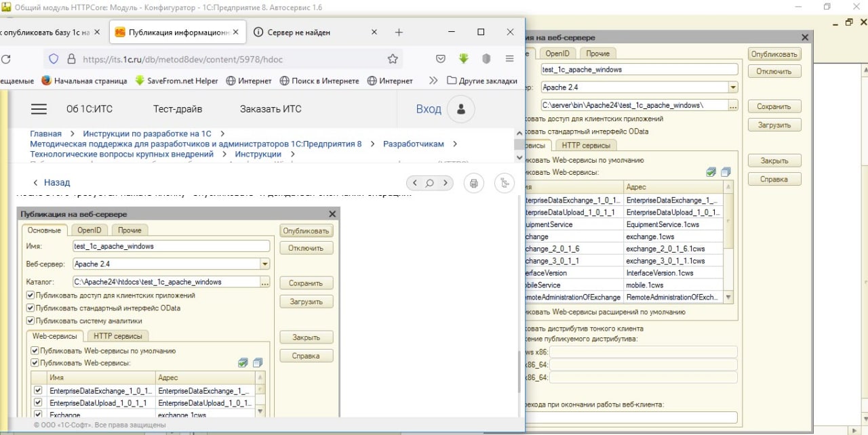Viewport: 868px width, 435px height.
Task: Open 'Справка' help in the 1С dialog
Action: pos(774,180)
